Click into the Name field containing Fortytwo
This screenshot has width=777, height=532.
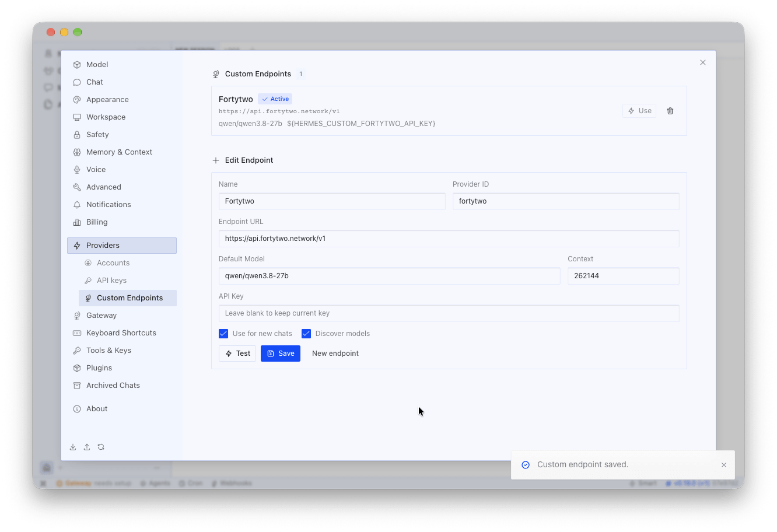332,201
